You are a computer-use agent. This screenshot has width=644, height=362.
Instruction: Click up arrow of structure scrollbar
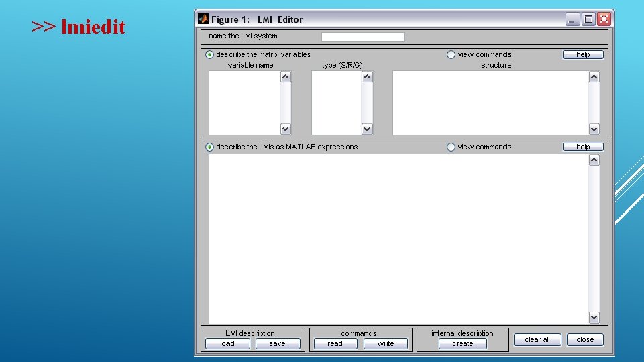(x=594, y=77)
